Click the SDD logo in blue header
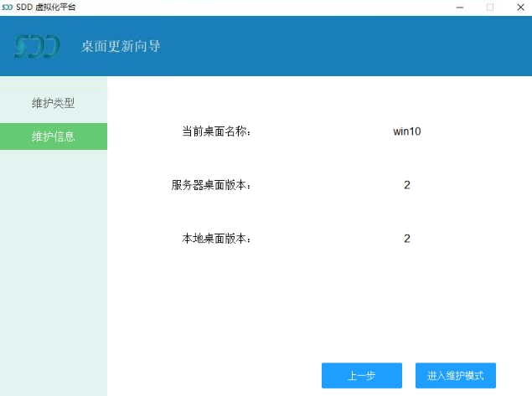This screenshot has height=396, width=532. (37, 46)
